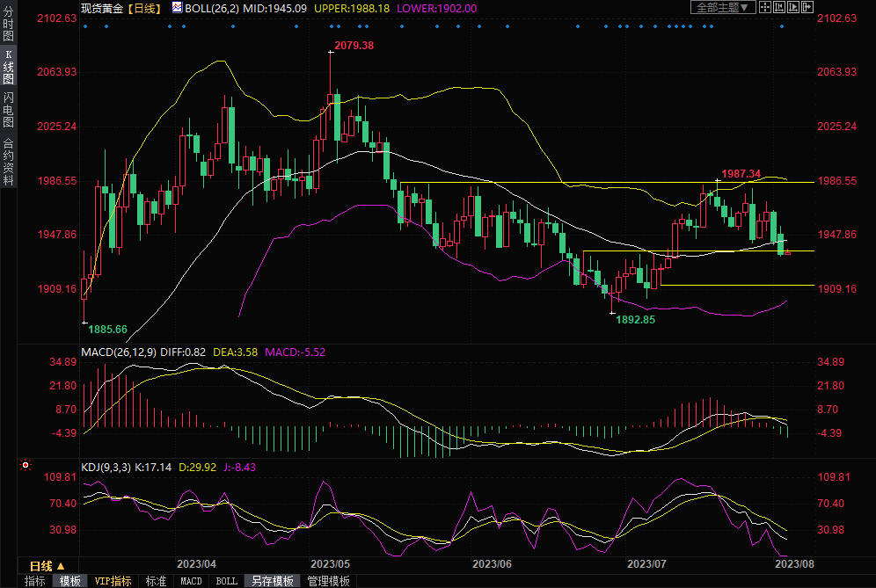Viewport: 876px width, 588px height.
Task: Expand the 日线 period selector
Action: tap(47, 565)
